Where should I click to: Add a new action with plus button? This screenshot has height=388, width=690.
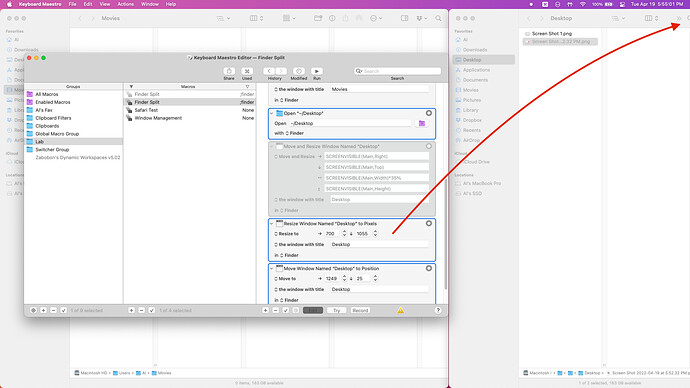click(265, 311)
